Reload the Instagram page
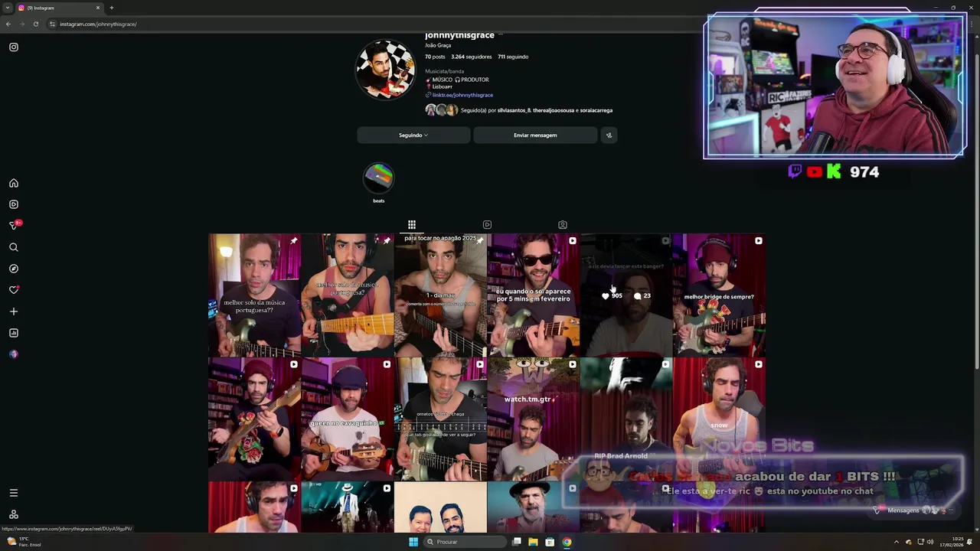 click(36, 24)
